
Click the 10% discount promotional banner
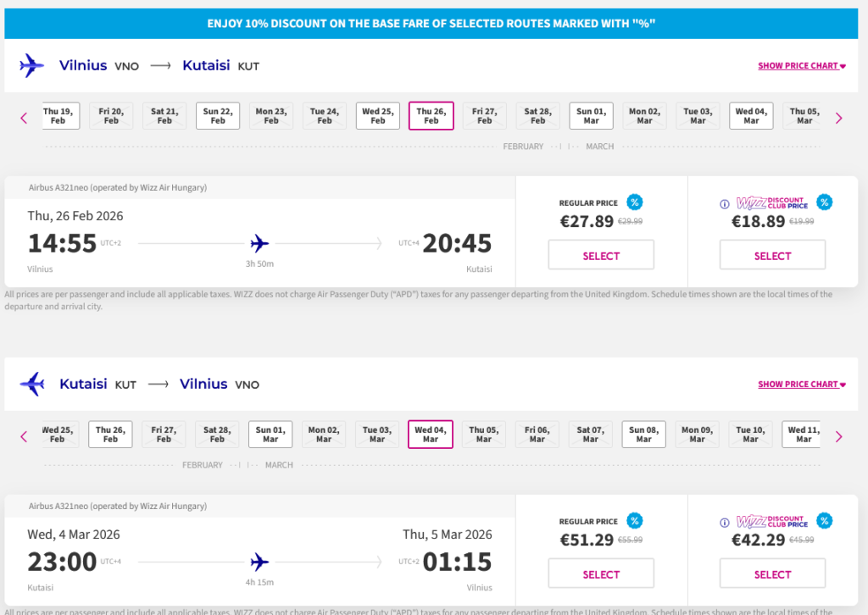click(x=431, y=23)
